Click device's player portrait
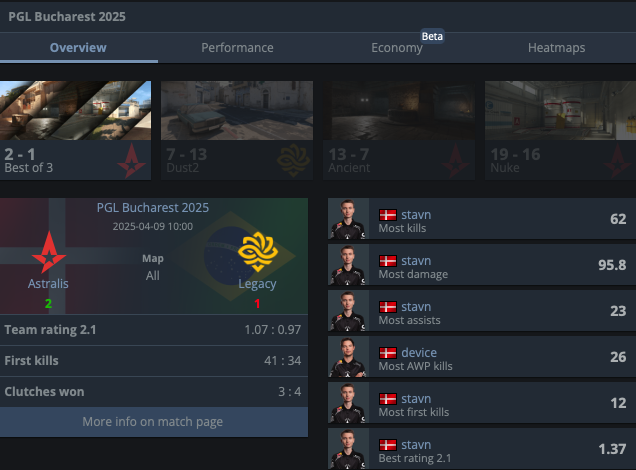Screen dimensions: 636x470 348,357
